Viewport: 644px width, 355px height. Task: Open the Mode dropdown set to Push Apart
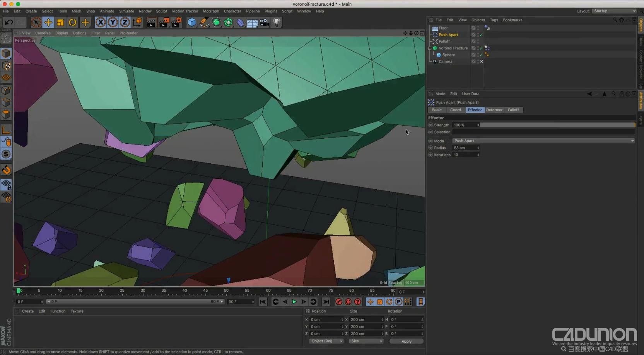click(544, 141)
